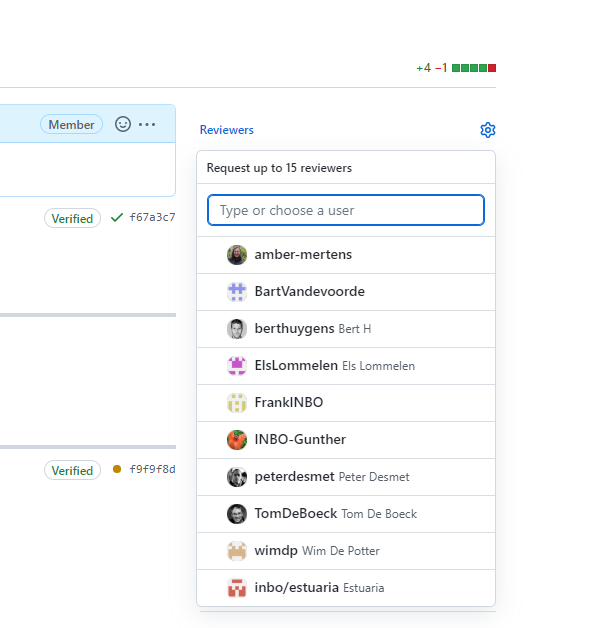Viewport: 596px width, 628px height.
Task: Click the Reviewers heading link
Action: coord(227,130)
